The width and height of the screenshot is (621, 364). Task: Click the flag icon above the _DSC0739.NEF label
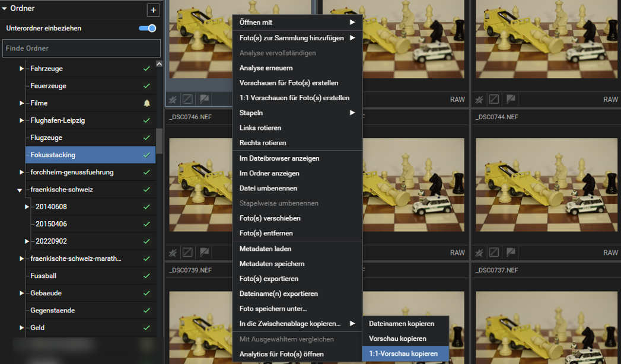click(x=205, y=252)
